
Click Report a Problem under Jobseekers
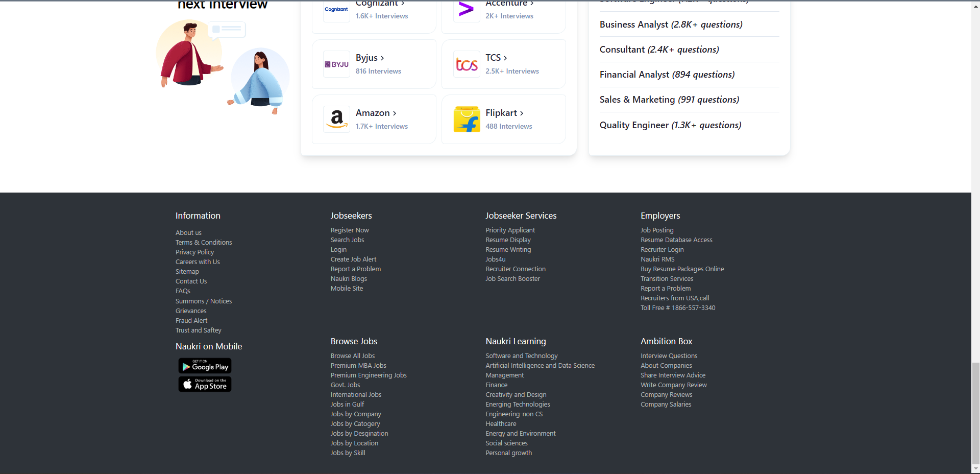(x=356, y=269)
